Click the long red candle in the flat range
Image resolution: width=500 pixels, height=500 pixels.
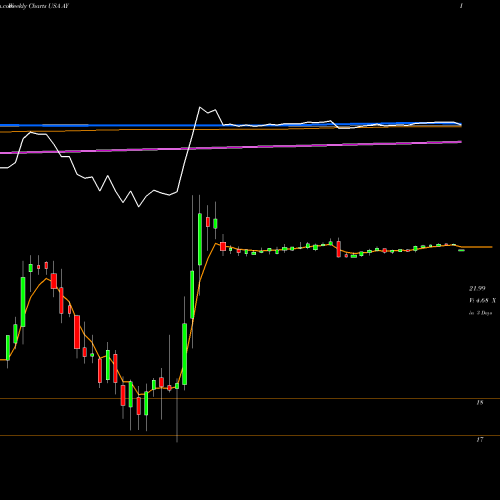pos(339,249)
